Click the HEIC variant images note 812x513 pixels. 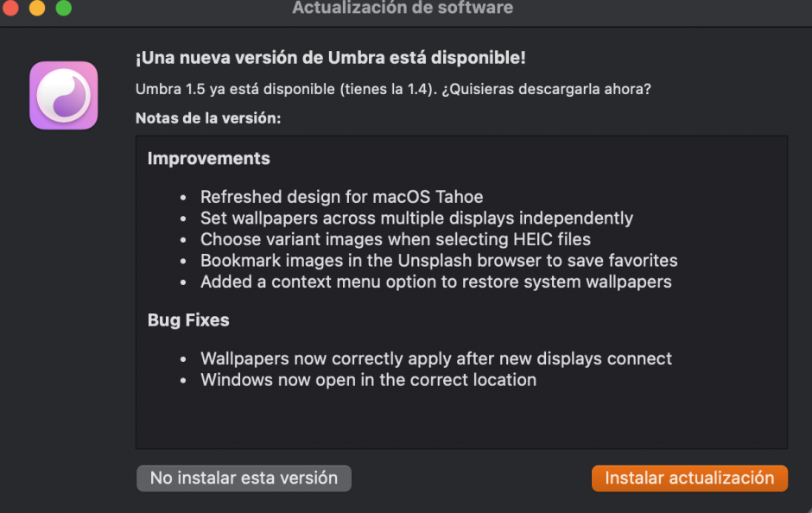click(396, 239)
